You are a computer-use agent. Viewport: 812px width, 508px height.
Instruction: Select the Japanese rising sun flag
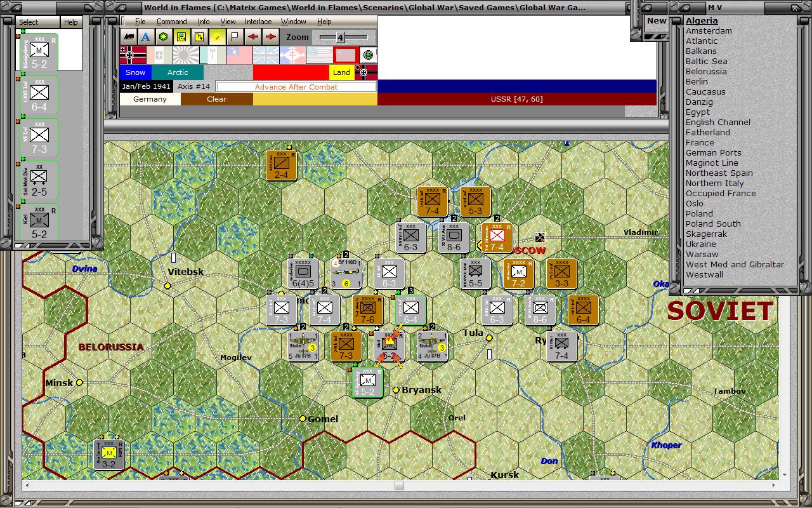point(186,55)
